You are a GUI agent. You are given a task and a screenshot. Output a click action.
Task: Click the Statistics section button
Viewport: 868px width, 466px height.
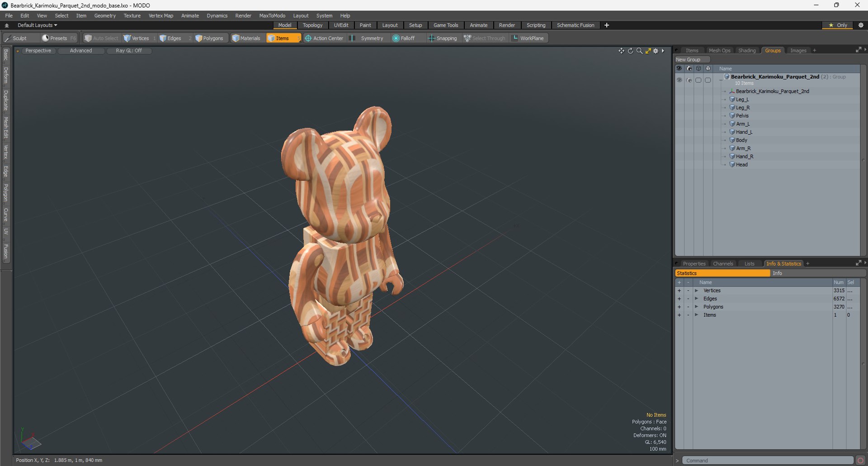coord(722,273)
